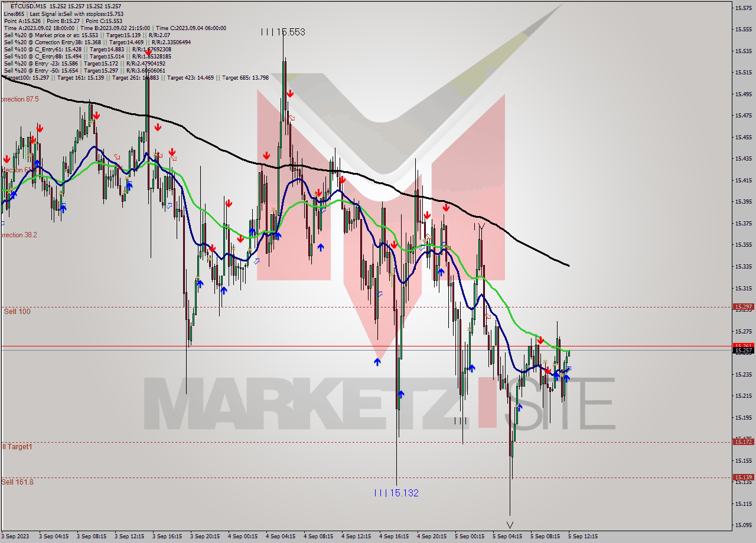The width and height of the screenshot is (756, 543).
Task: Click '5 Sep 04:15' on the time axis
Action: [x=507, y=537]
